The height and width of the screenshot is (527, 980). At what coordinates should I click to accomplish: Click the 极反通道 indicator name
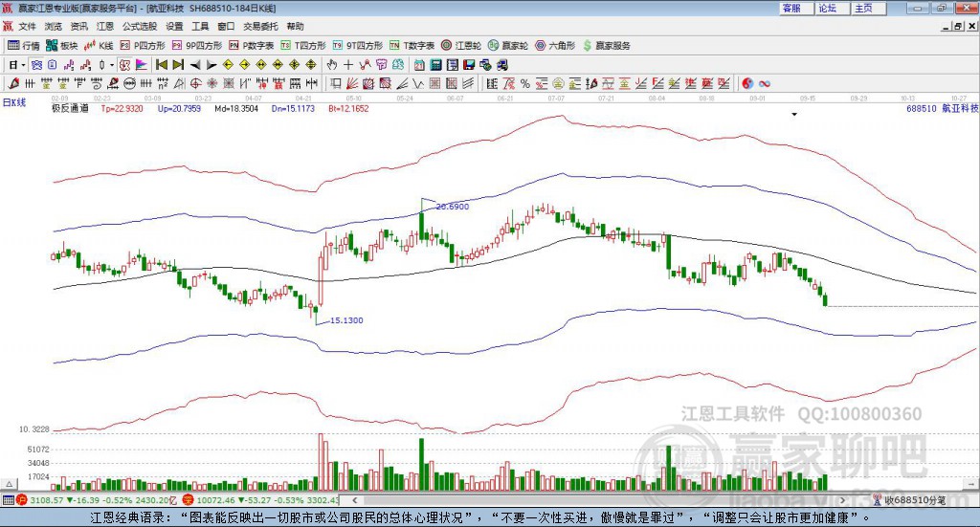pos(70,108)
